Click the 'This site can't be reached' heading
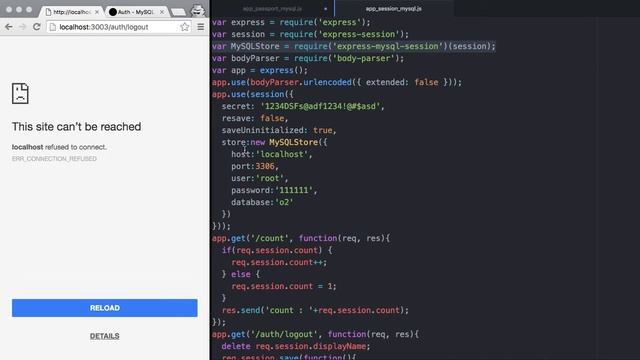Image resolution: width=640 pixels, height=360 pixels. (x=76, y=127)
